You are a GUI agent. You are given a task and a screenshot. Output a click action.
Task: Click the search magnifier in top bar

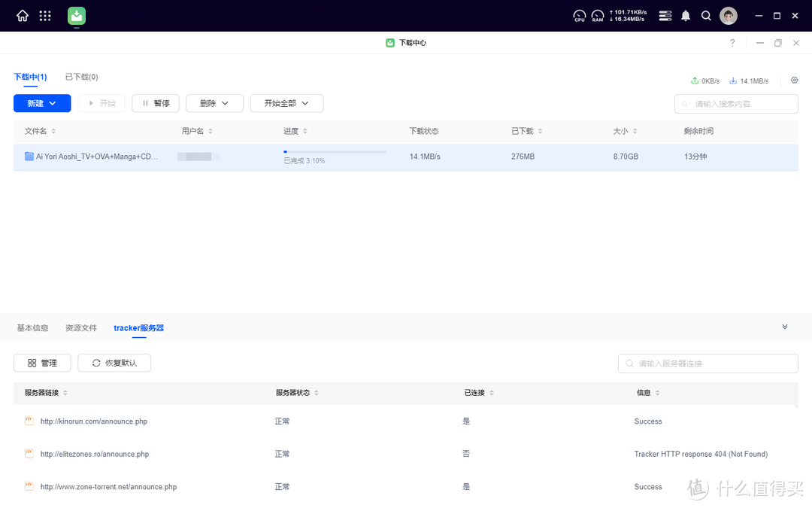click(706, 16)
